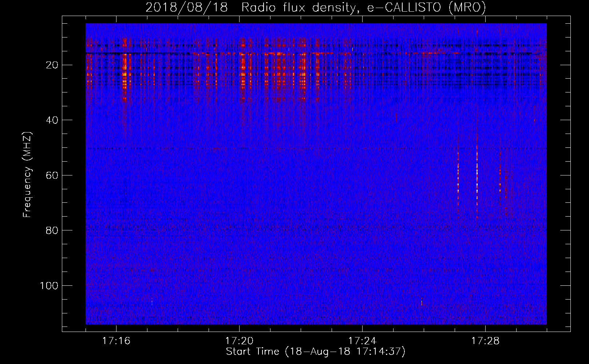Click the '80' frequency tick label
Image resolution: width=589 pixels, height=364 pixels.
click(x=52, y=230)
